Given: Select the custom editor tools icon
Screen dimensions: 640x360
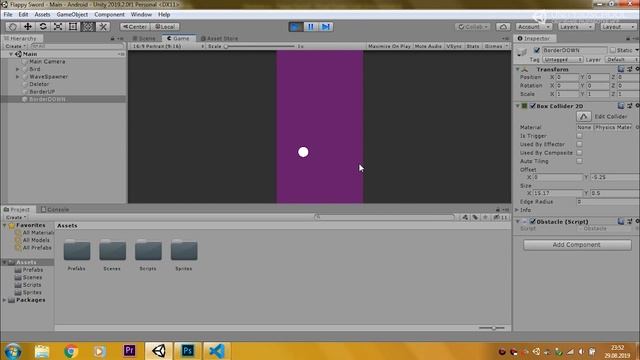Looking at the screenshot, I should pyautogui.click(x=103, y=27).
